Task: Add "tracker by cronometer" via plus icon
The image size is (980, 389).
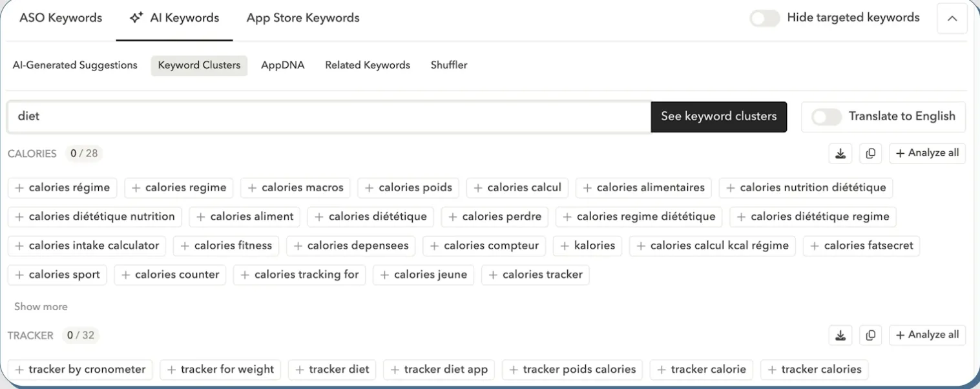Action: pos(18,369)
